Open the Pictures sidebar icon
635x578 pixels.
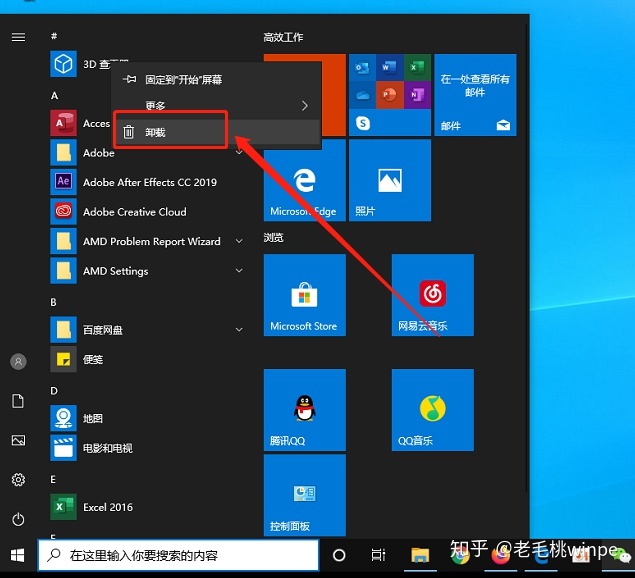(18, 440)
